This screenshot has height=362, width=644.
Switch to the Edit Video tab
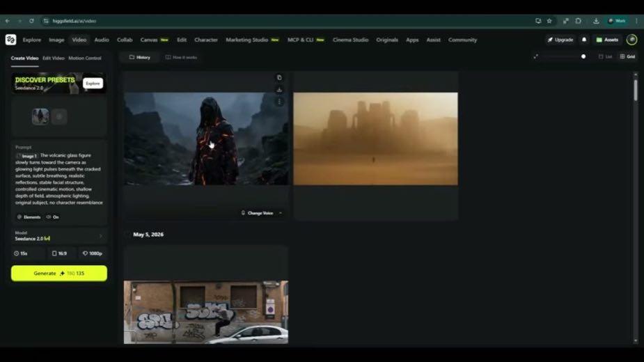54,58
